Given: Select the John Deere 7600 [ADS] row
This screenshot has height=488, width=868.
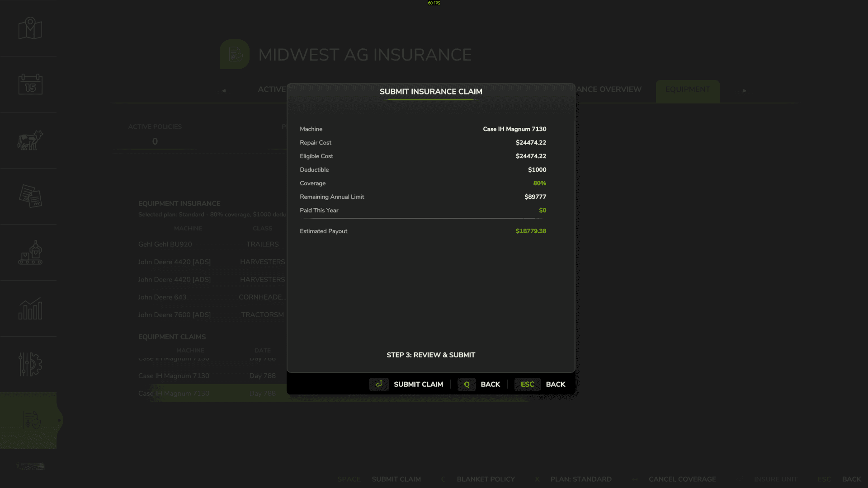Looking at the screenshot, I should (212, 314).
